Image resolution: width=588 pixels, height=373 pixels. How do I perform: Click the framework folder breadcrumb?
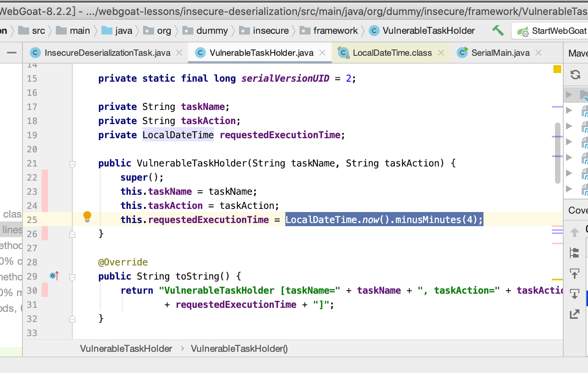(335, 31)
